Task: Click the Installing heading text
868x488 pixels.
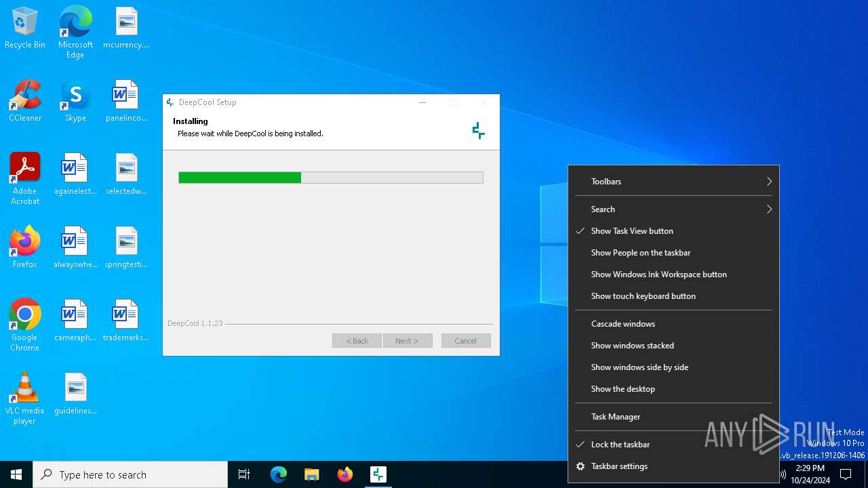Action: point(191,121)
